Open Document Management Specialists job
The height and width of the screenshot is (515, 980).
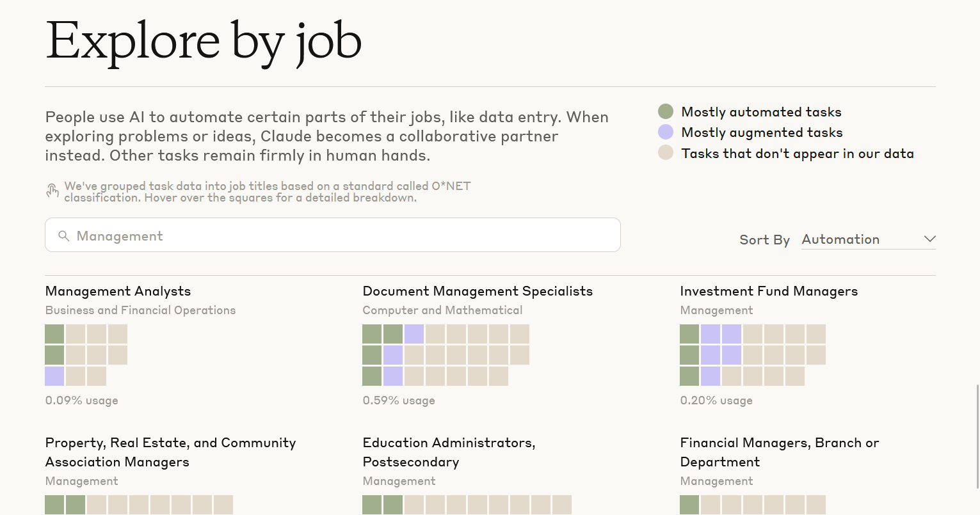pos(478,291)
